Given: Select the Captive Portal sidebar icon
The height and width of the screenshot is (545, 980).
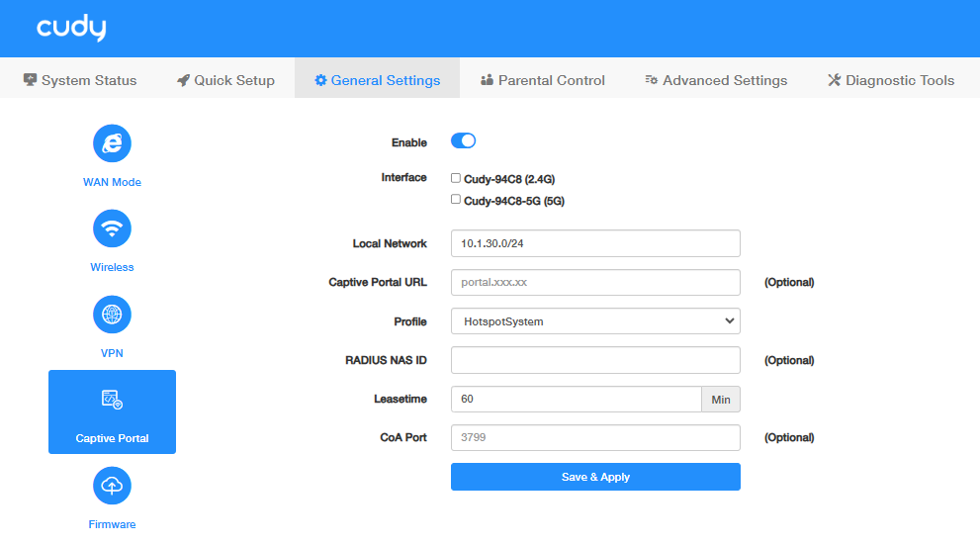Looking at the screenshot, I should pos(112,401).
